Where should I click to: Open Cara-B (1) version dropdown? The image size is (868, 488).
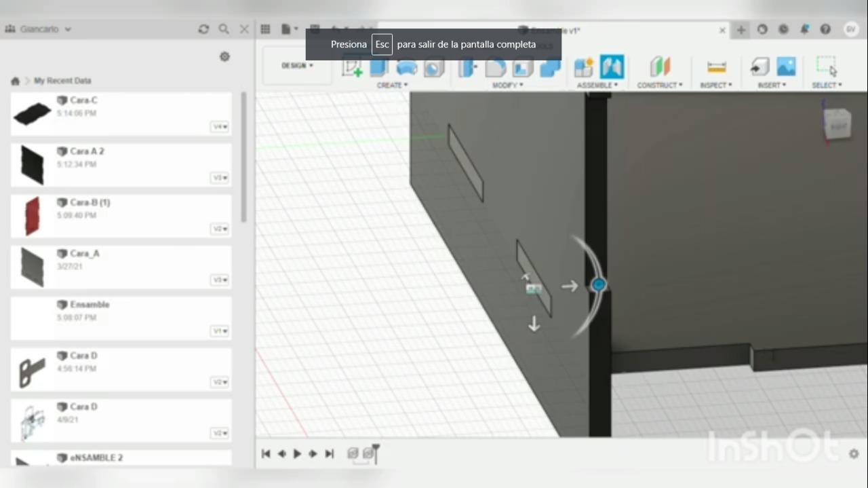tap(220, 229)
